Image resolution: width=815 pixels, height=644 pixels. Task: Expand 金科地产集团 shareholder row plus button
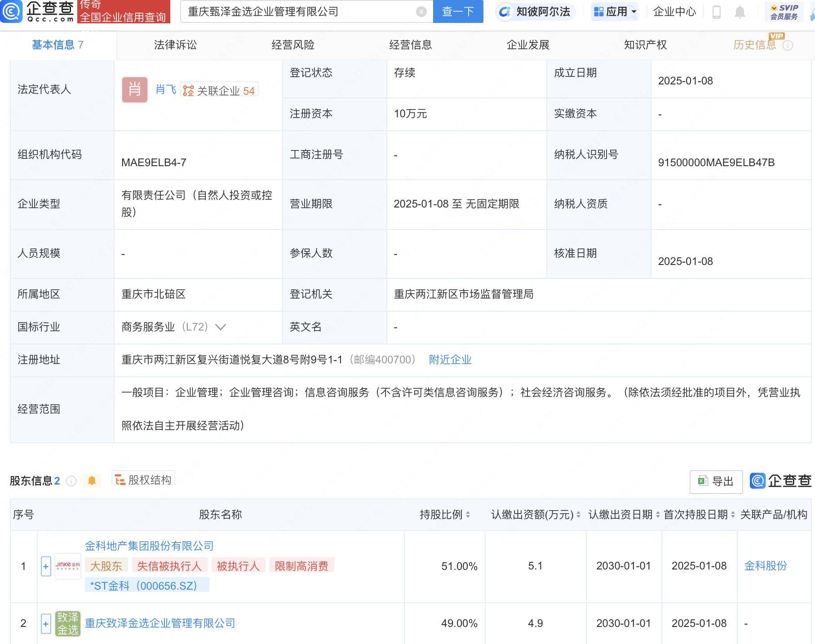tap(45, 566)
